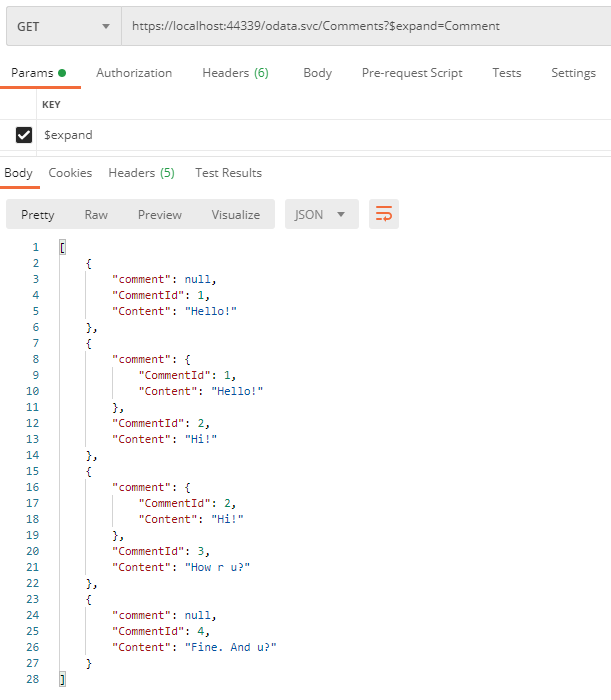Click the wrap lines icon button
The width and height of the screenshot is (611, 700).
point(384,214)
